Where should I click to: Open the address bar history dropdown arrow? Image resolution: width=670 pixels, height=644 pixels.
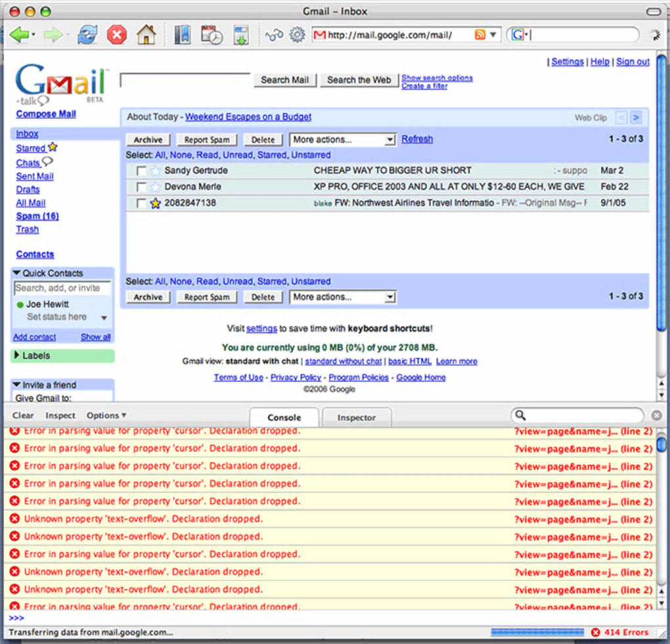click(x=493, y=35)
